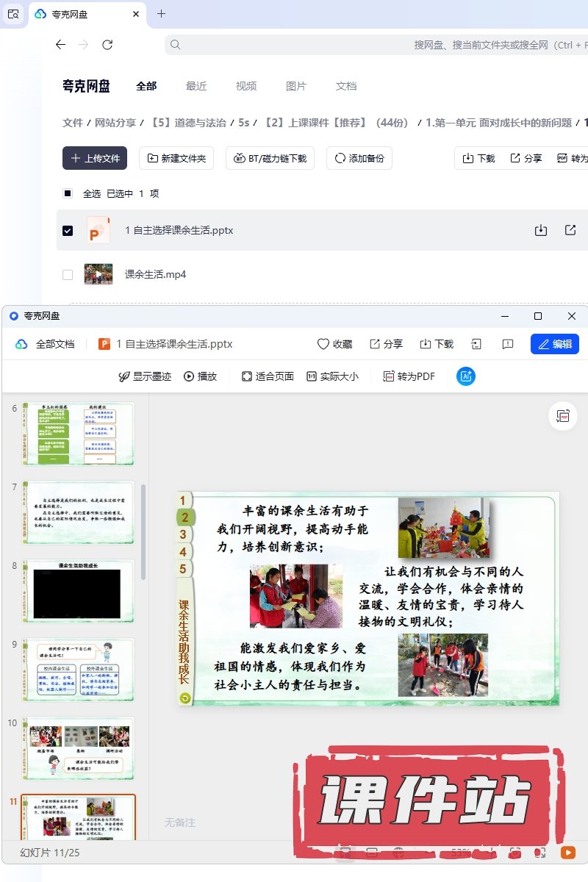Toggle 显示墨迹 ink display
The height and width of the screenshot is (882, 588).
[x=145, y=376]
